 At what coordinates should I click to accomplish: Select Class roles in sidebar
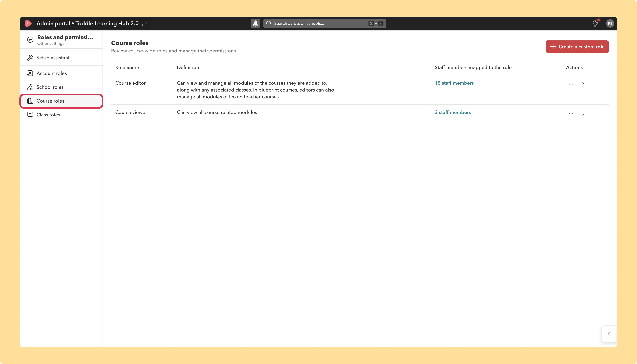coord(61,115)
